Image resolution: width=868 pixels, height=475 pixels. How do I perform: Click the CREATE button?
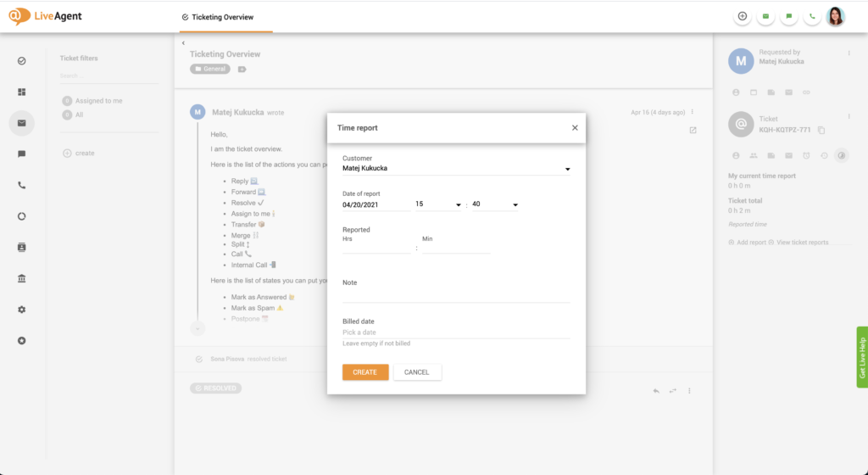[365, 372]
